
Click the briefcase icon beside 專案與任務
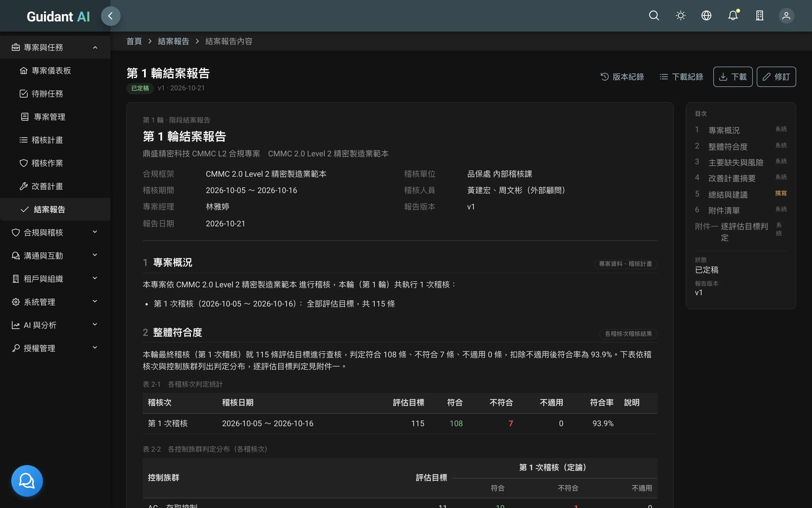point(16,47)
